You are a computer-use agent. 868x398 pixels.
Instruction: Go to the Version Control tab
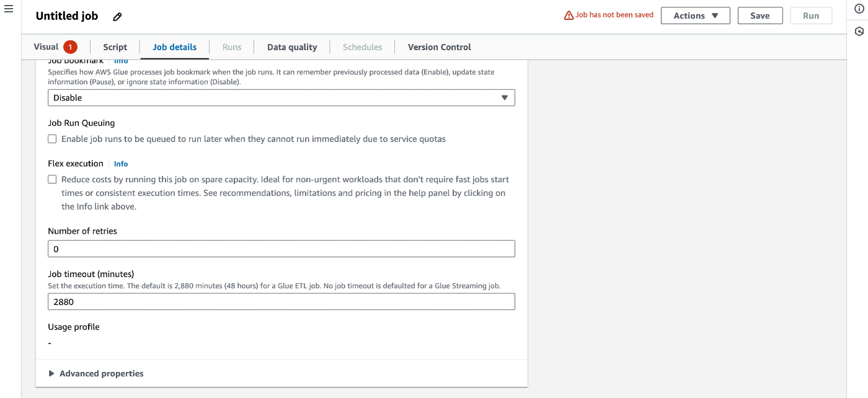tap(439, 47)
